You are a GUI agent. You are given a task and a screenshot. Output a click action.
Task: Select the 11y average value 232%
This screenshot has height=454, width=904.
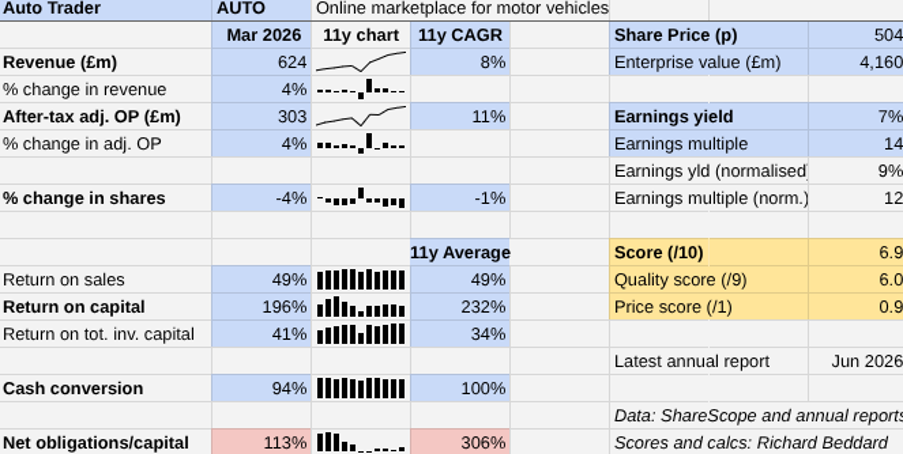[x=460, y=307]
